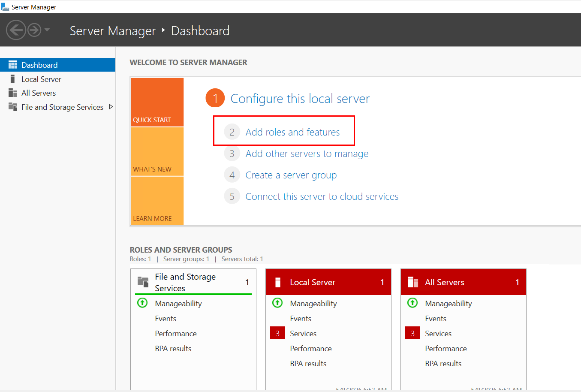Screen dimensions: 581x392
Task: Open BPA results in Local Server tile
Action: pyautogui.click(x=308, y=364)
